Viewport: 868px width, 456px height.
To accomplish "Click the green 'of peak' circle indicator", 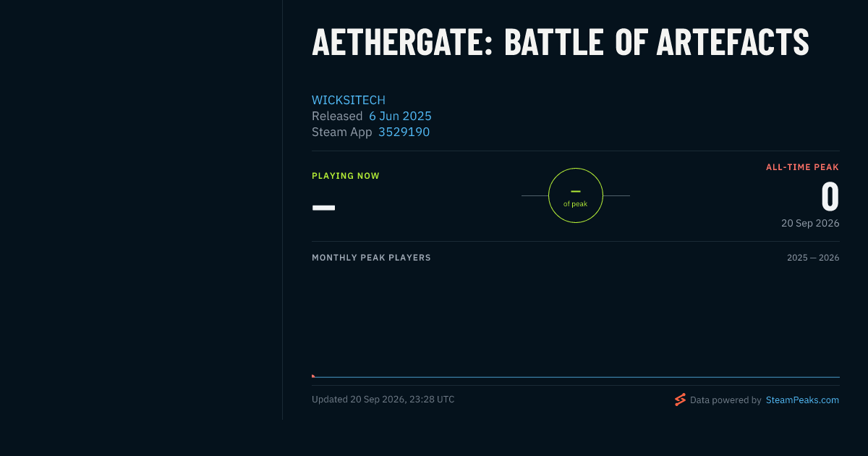I will (x=576, y=195).
